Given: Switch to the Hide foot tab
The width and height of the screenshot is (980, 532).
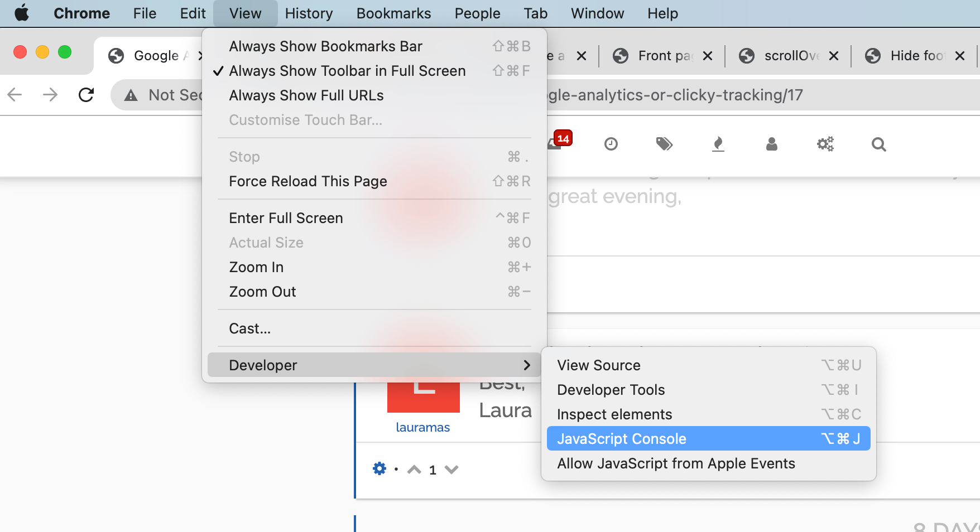Looking at the screenshot, I should (x=915, y=56).
